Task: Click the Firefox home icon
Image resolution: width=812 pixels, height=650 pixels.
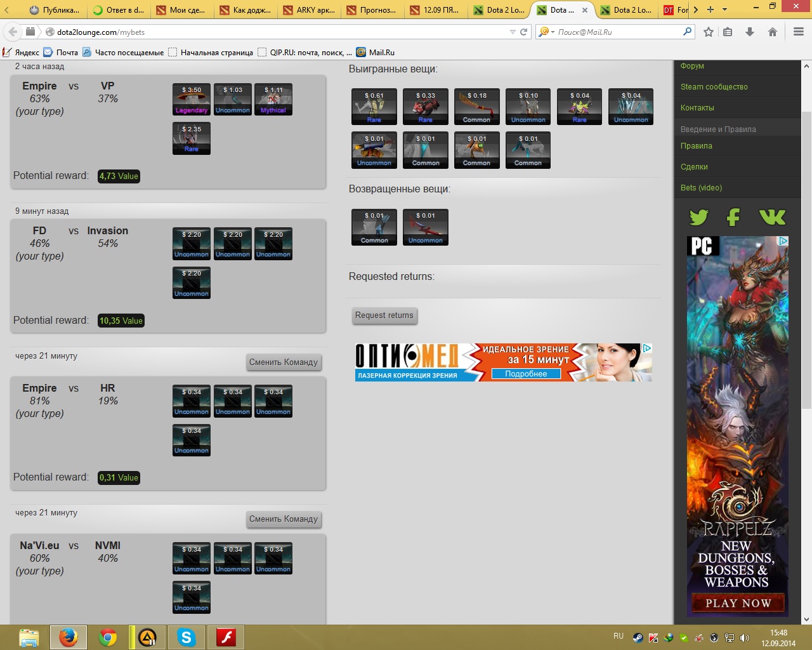Action: (x=772, y=32)
